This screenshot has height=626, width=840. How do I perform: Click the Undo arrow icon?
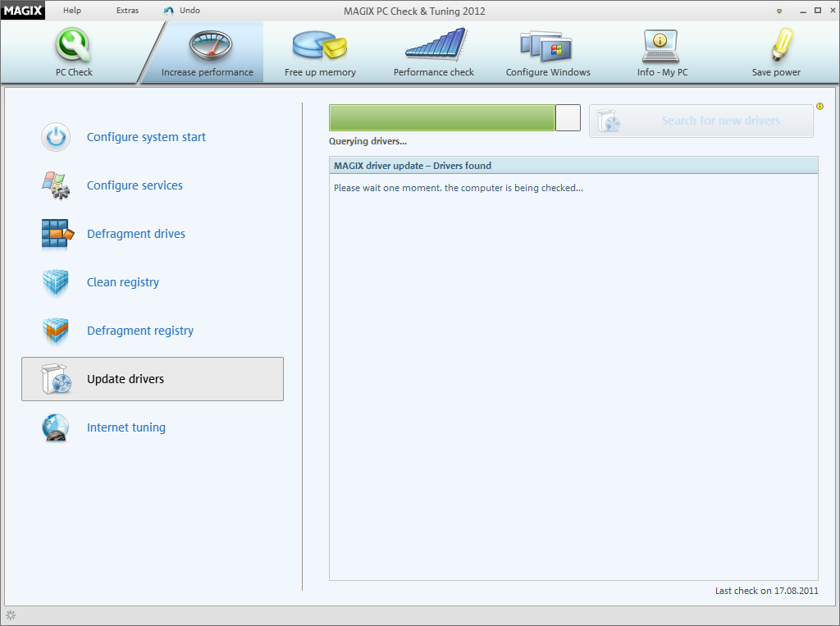tap(169, 11)
